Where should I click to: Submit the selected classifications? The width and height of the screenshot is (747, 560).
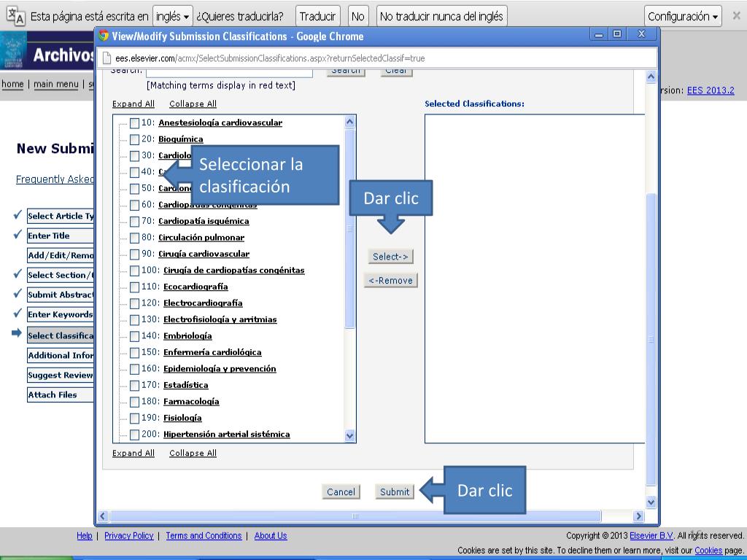(395, 492)
